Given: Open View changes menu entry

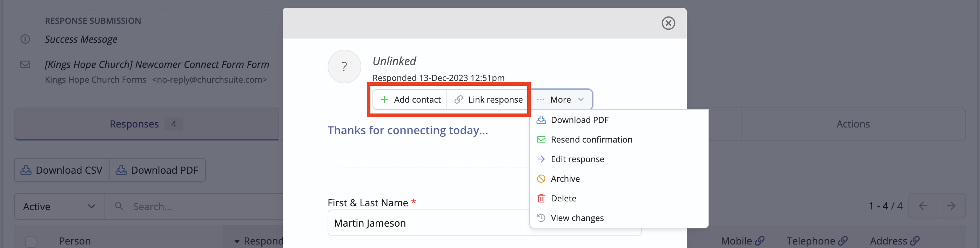Looking at the screenshot, I should click(x=619, y=218).
